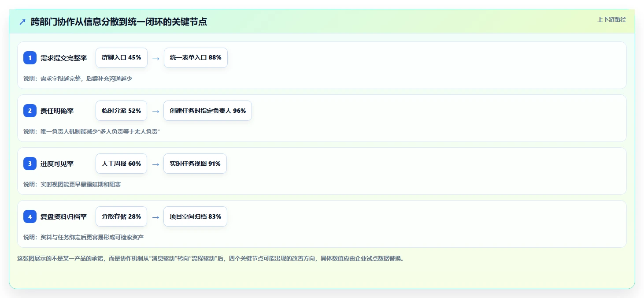Click the note 资料与任务绑定后更容易形成可检索资产
Screen dimensions: 644x298
[x=83, y=237]
